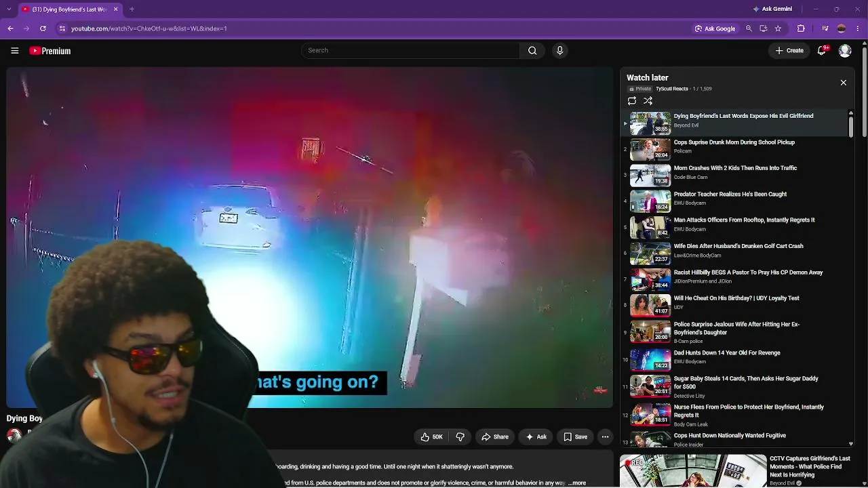The height and width of the screenshot is (488, 868).
Task: Open the Chrome profile avatar
Action: pyautogui.click(x=842, y=28)
